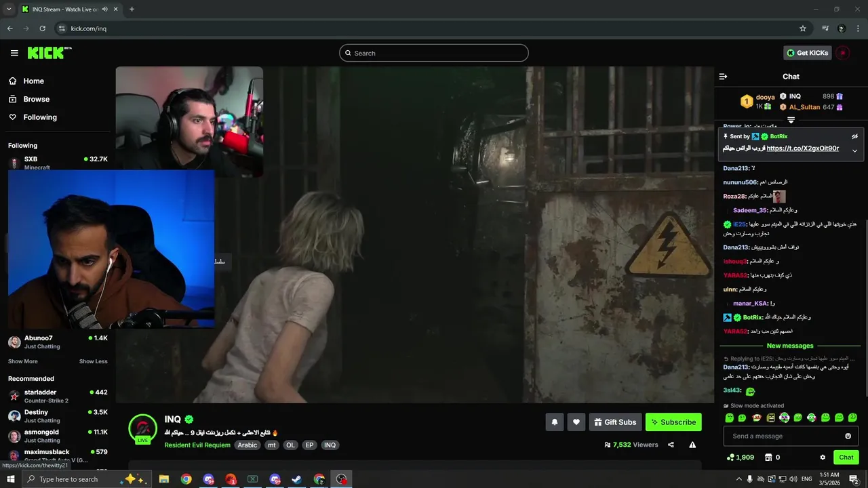
Task: Open the profile avatar menu
Action: pos(842,53)
